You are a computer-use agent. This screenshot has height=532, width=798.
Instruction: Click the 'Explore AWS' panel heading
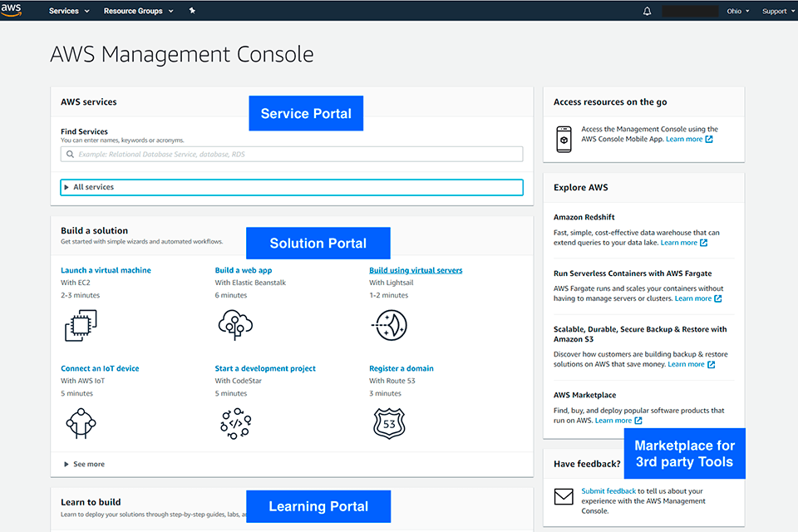point(581,188)
